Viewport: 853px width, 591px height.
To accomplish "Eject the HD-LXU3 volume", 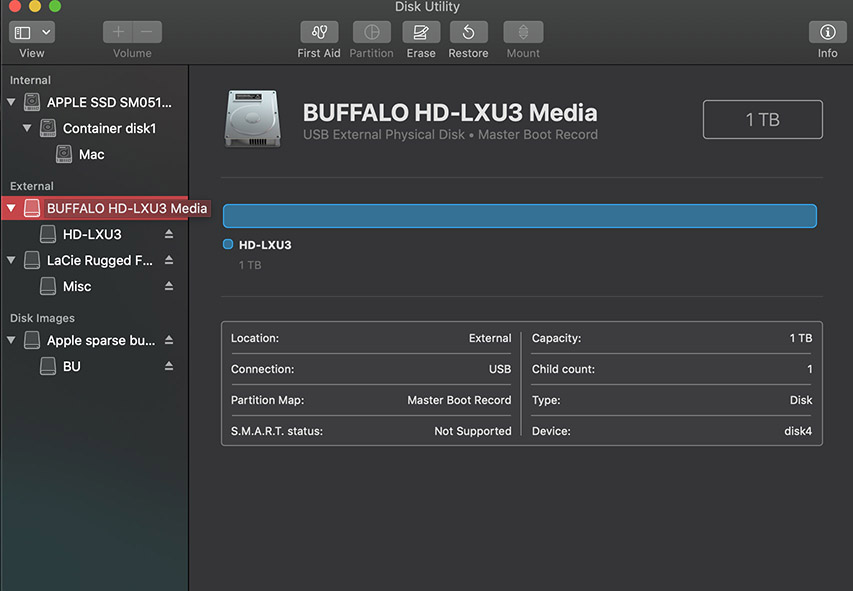I will (x=169, y=234).
